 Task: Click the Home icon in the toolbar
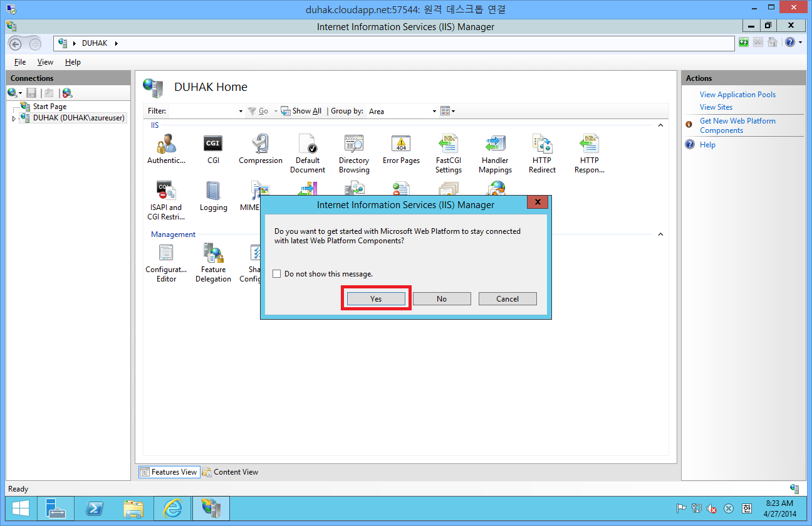[773, 43]
